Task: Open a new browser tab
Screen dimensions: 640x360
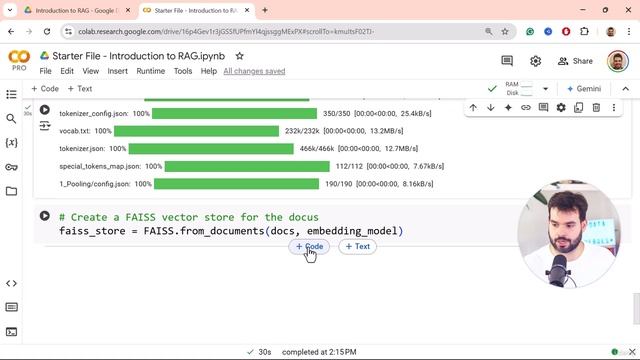Action: click(x=265, y=10)
